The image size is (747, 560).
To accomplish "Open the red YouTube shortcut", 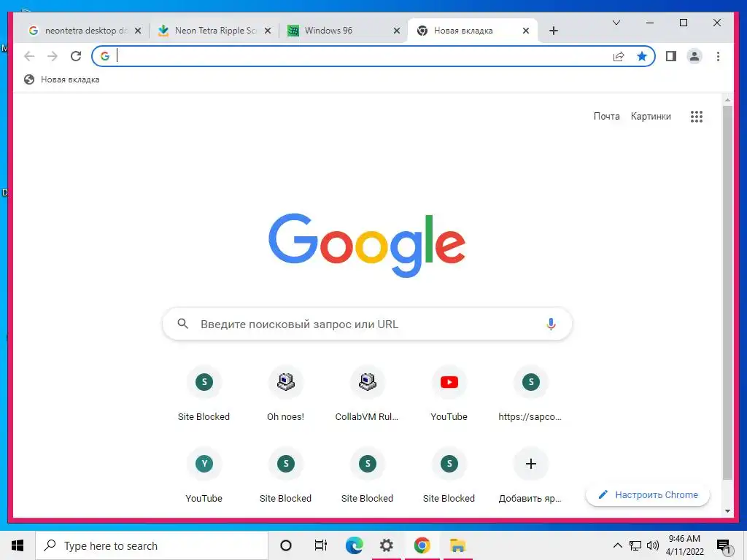I will point(449,394).
